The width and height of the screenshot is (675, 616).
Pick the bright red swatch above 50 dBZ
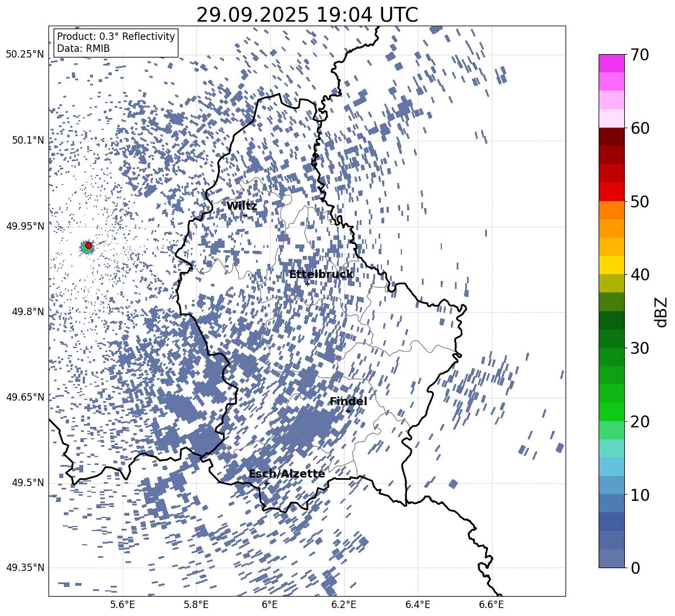click(x=612, y=191)
